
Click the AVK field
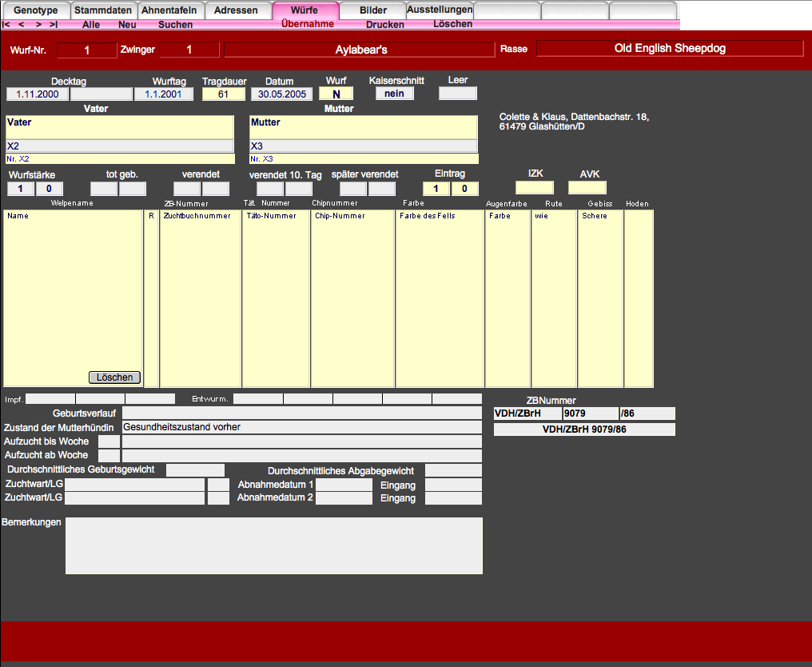(x=587, y=188)
